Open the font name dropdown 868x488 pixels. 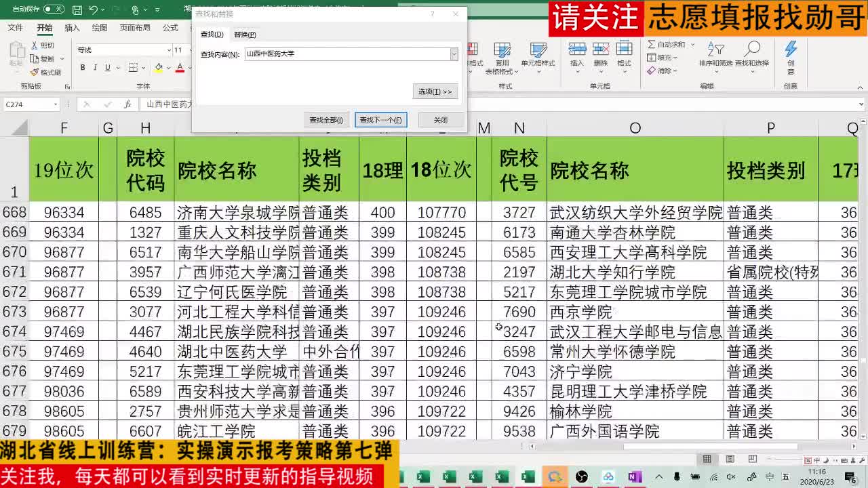(169, 50)
